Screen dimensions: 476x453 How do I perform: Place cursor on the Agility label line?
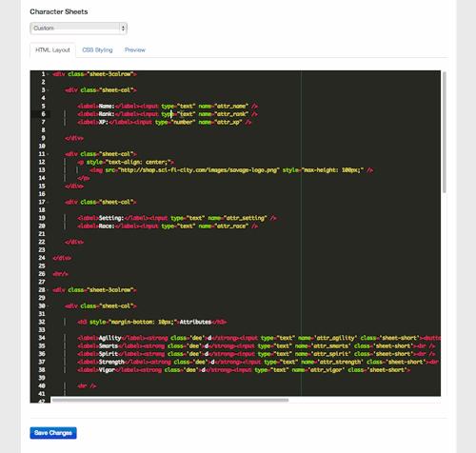coord(259,338)
